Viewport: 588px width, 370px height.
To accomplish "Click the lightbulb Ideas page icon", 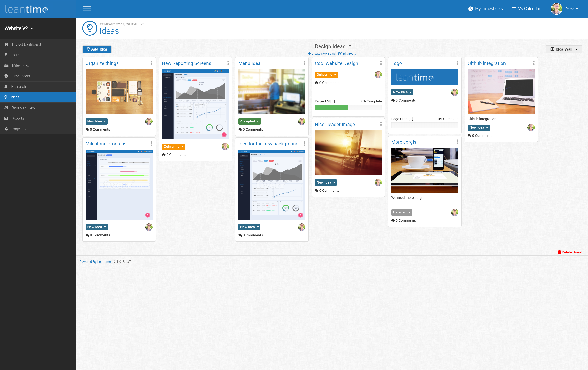I will click(x=90, y=28).
